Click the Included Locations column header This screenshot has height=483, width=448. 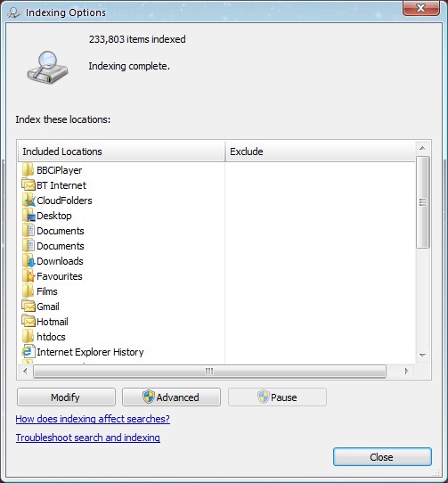122,151
